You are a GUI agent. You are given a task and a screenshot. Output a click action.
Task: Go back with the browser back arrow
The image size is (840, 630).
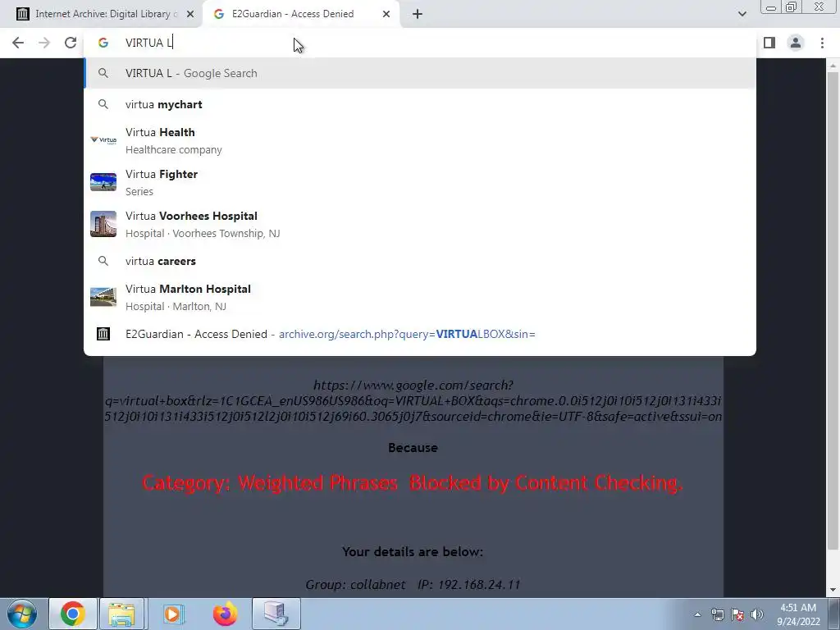coord(18,43)
